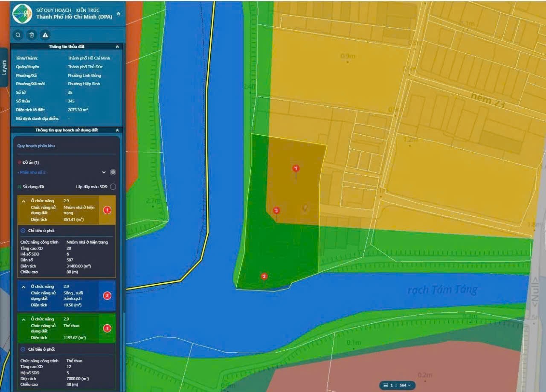Image resolution: width=546 pixels, height=392 pixels.
Task: Click red badge 2 in Sông suối row
Action: 107,296
